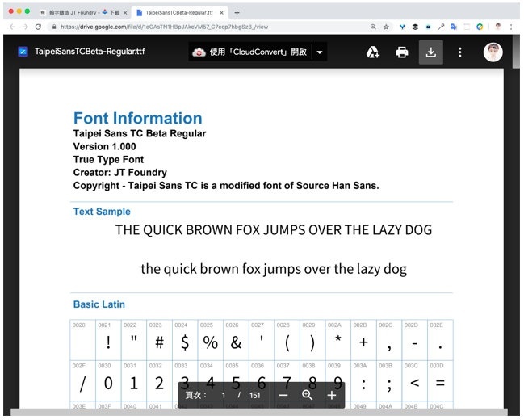The width and height of the screenshot is (524, 420).
Task: Close the TaipeiSansTCBeta-Regular.ttf tab
Action: [221, 12]
